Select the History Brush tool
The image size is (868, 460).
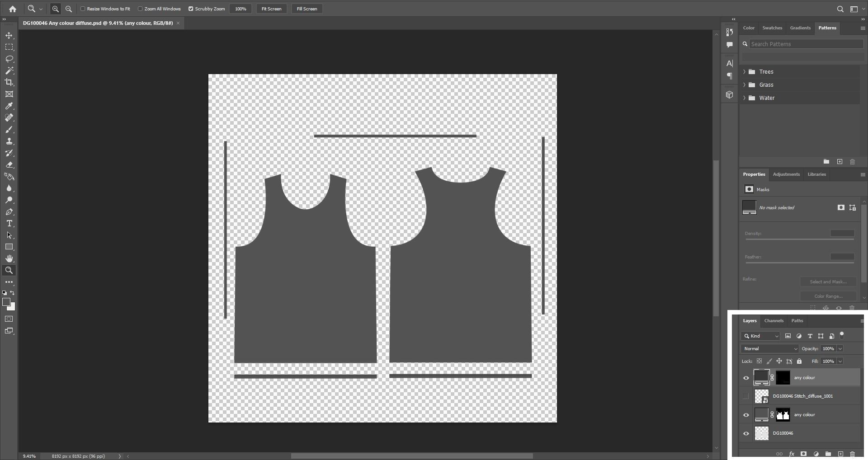tap(9, 153)
